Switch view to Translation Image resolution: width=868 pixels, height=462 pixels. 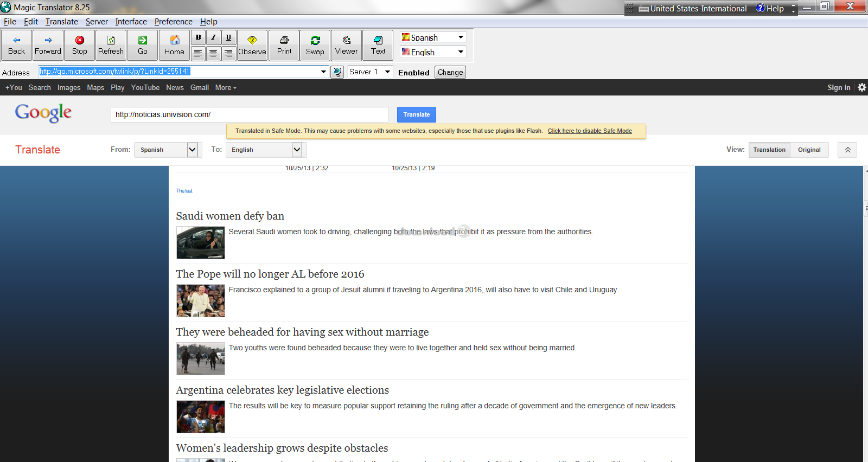tap(769, 150)
